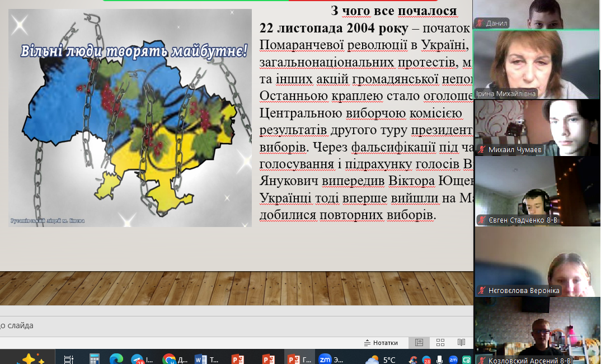Viewport: 601px width, 364px height.
Task: Switch to Slide Sorter view in status bar
Action: tap(440, 343)
